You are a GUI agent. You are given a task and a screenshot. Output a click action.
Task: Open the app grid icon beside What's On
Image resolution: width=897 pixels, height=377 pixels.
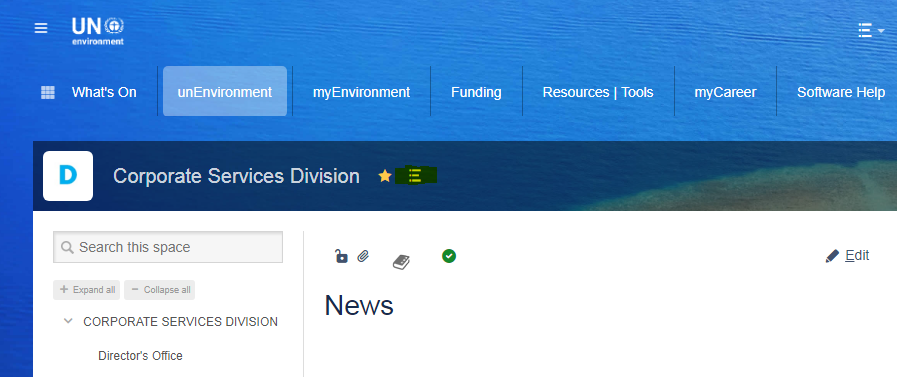48,92
